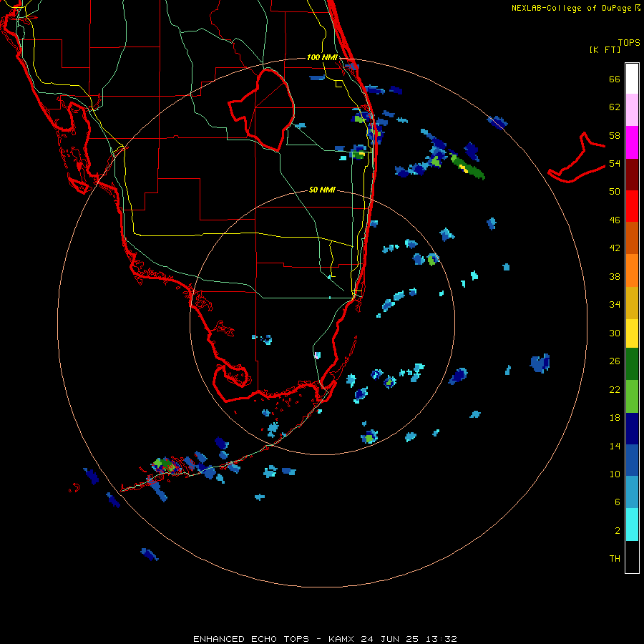Click the 100 NMI range ring label
Image resolution: width=644 pixels, height=644 pixels.
pyautogui.click(x=322, y=57)
